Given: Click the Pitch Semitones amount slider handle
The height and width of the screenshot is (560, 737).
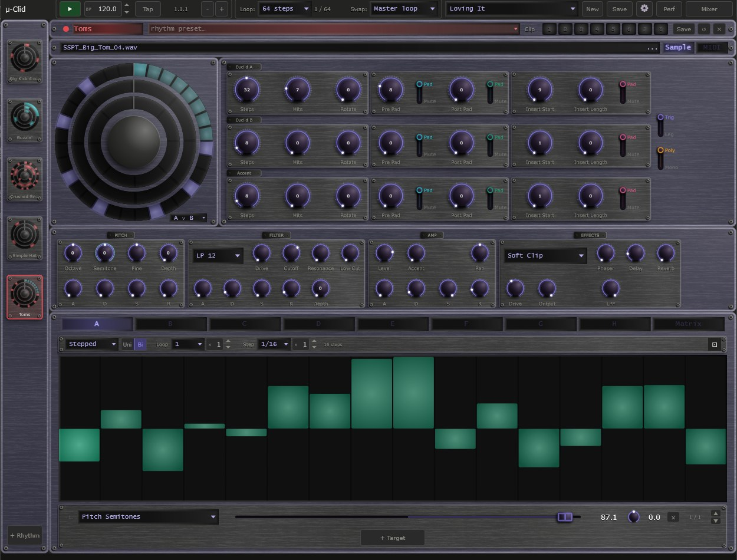Looking at the screenshot, I should click(565, 517).
